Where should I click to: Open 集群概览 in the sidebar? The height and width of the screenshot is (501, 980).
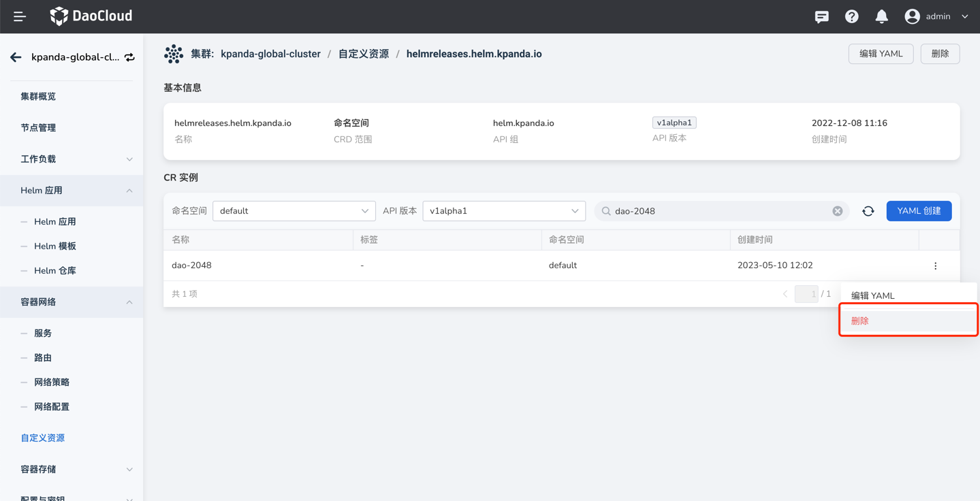pos(38,97)
